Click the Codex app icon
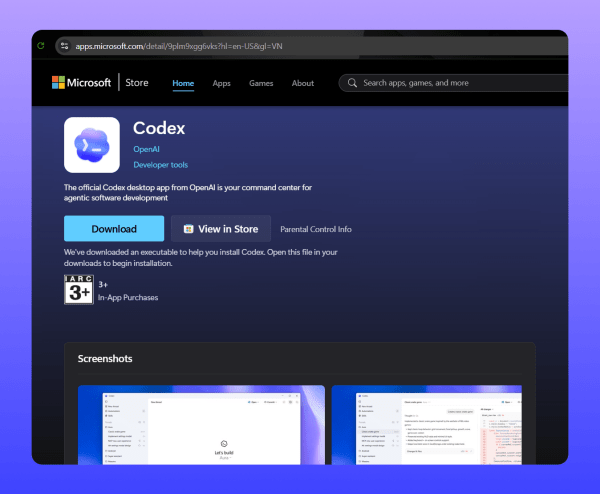 click(92, 145)
